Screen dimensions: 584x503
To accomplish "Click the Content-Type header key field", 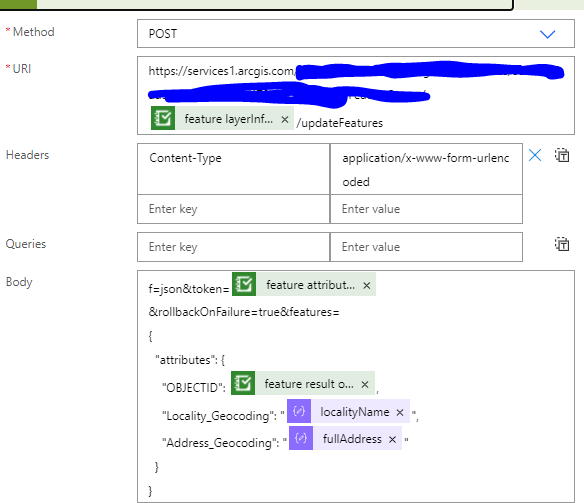I will [234, 169].
